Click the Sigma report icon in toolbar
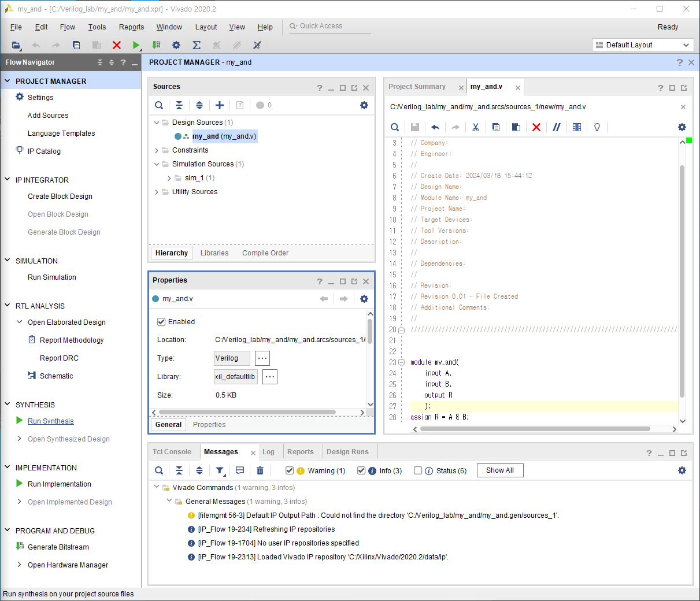Image resolution: width=700 pixels, height=601 pixels. pyautogui.click(x=197, y=45)
